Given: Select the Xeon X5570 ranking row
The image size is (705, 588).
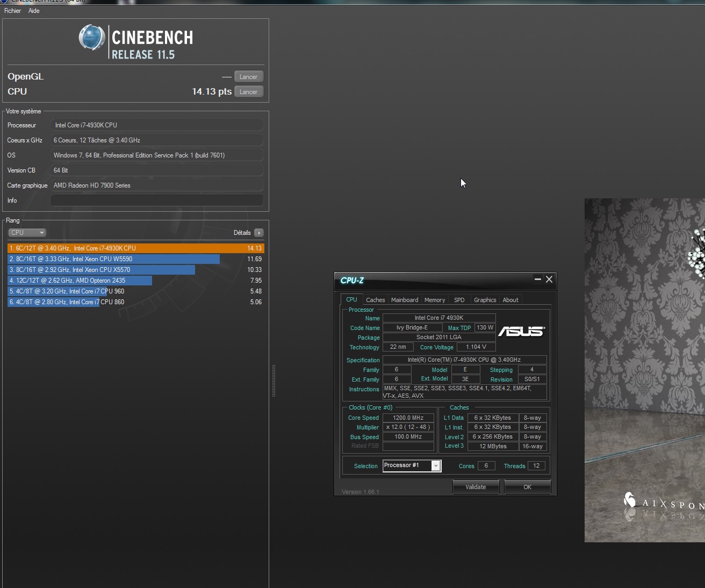Looking at the screenshot, I should click(136, 270).
